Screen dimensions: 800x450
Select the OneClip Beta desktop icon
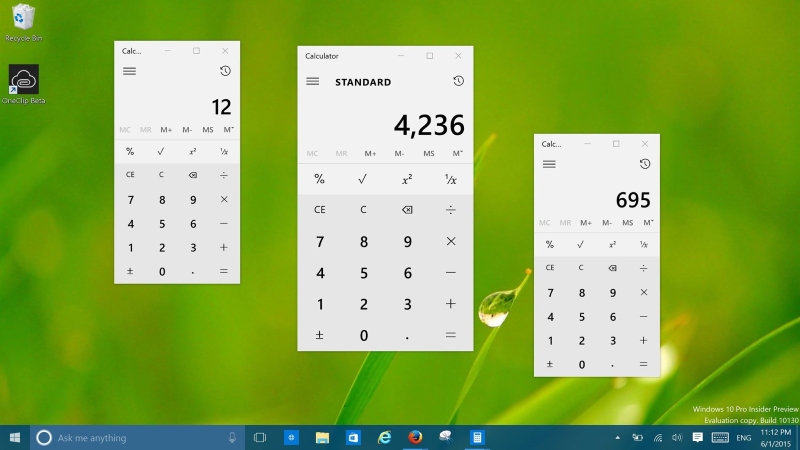point(24,82)
